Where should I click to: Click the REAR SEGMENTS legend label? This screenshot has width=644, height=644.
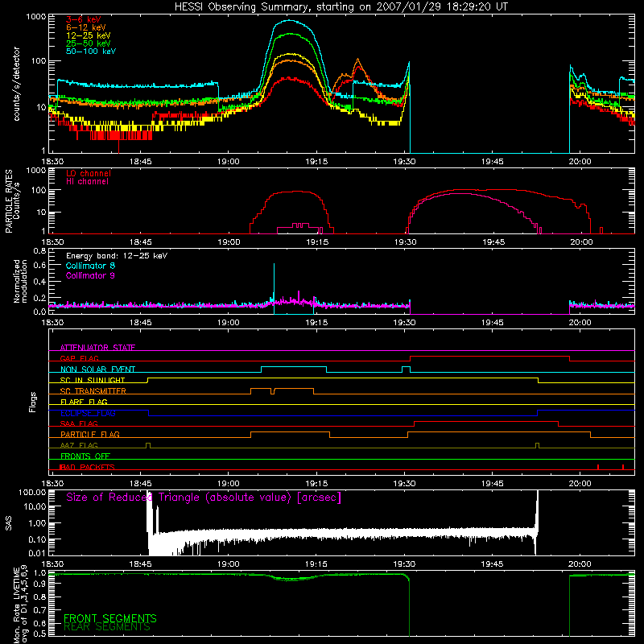[x=107, y=627]
